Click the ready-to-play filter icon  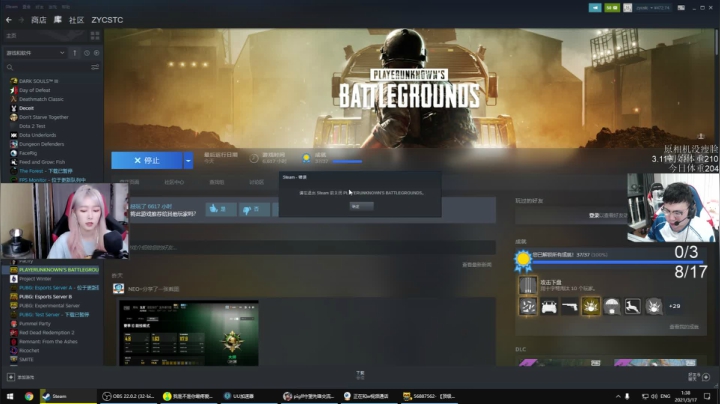(96, 53)
